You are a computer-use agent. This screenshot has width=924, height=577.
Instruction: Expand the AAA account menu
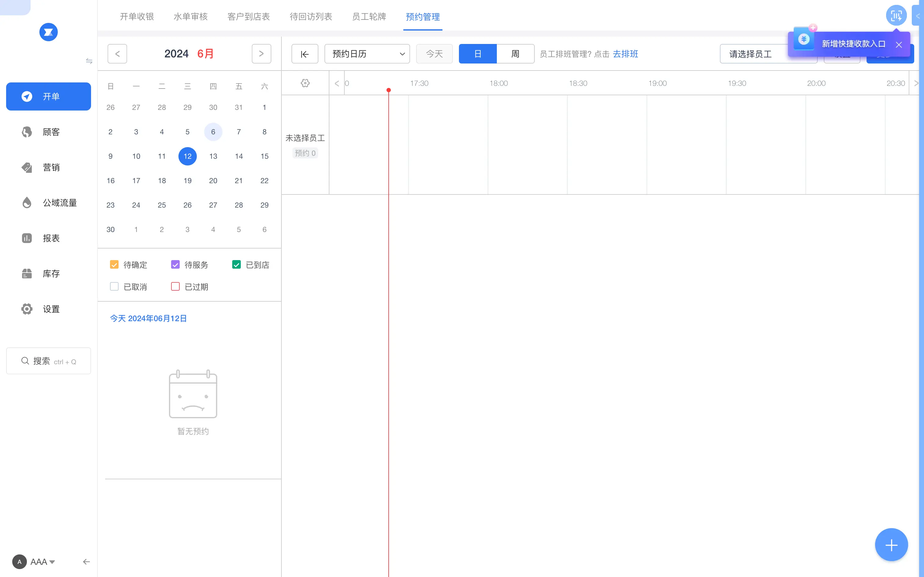point(42,562)
